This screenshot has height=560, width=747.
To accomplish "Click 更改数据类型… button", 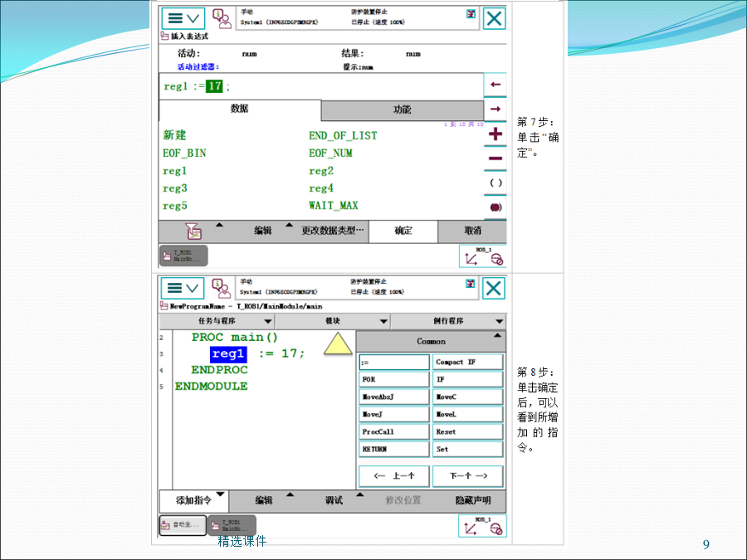I will (333, 231).
